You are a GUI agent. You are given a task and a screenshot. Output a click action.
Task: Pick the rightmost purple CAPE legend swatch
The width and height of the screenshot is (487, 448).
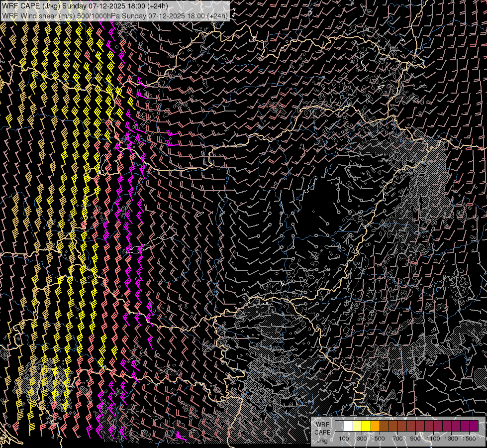click(x=474, y=426)
